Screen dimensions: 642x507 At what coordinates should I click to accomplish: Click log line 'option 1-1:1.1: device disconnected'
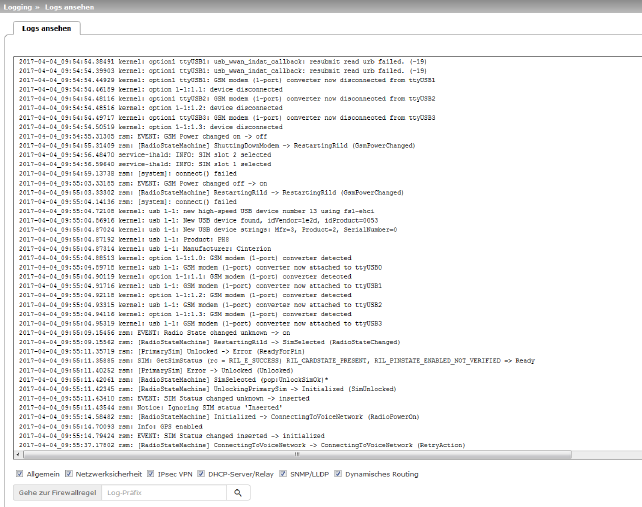click(x=151, y=89)
